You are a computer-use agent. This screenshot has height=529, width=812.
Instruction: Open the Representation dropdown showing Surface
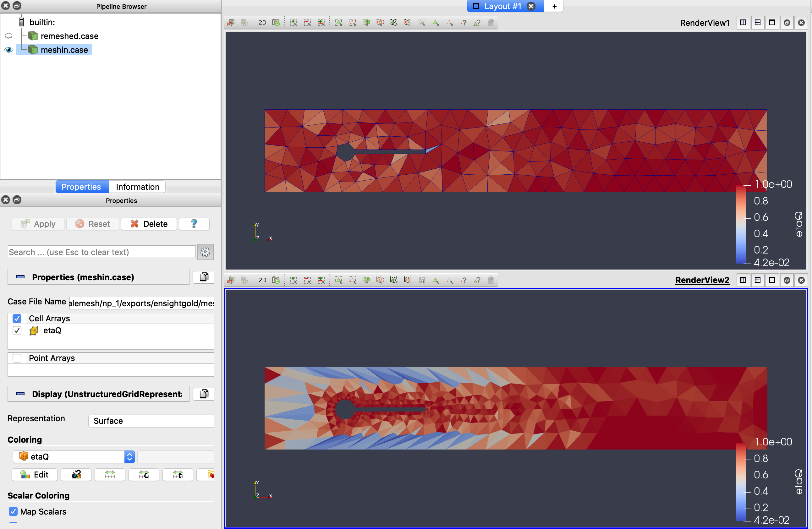(151, 421)
